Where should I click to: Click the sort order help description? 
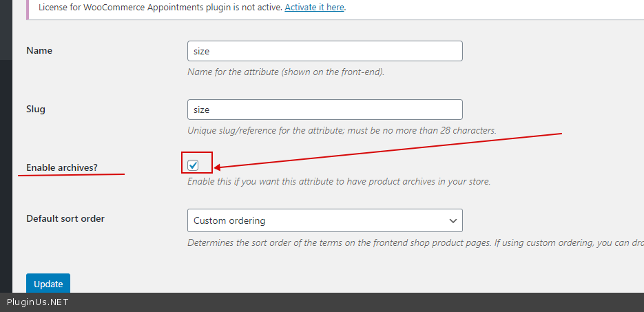(x=413, y=242)
